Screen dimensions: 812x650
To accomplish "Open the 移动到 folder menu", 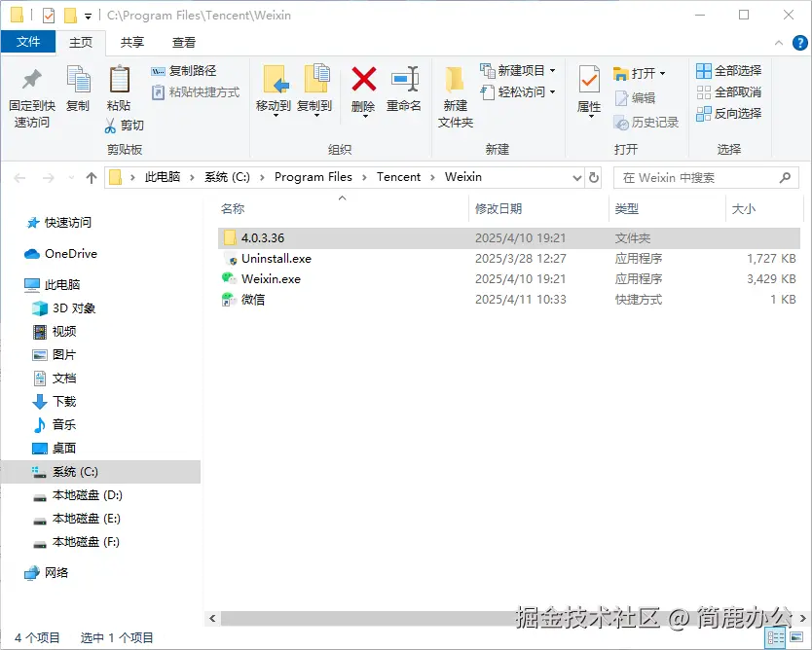I will (274, 90).
